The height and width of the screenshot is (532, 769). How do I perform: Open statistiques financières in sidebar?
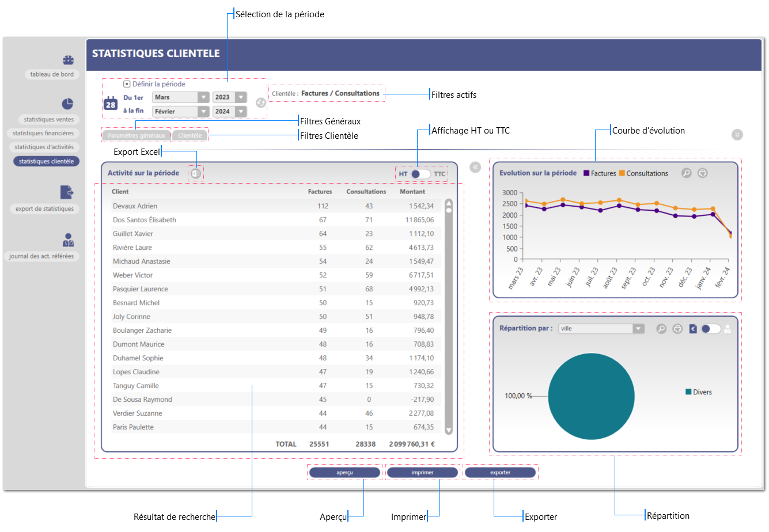point(43,133)
